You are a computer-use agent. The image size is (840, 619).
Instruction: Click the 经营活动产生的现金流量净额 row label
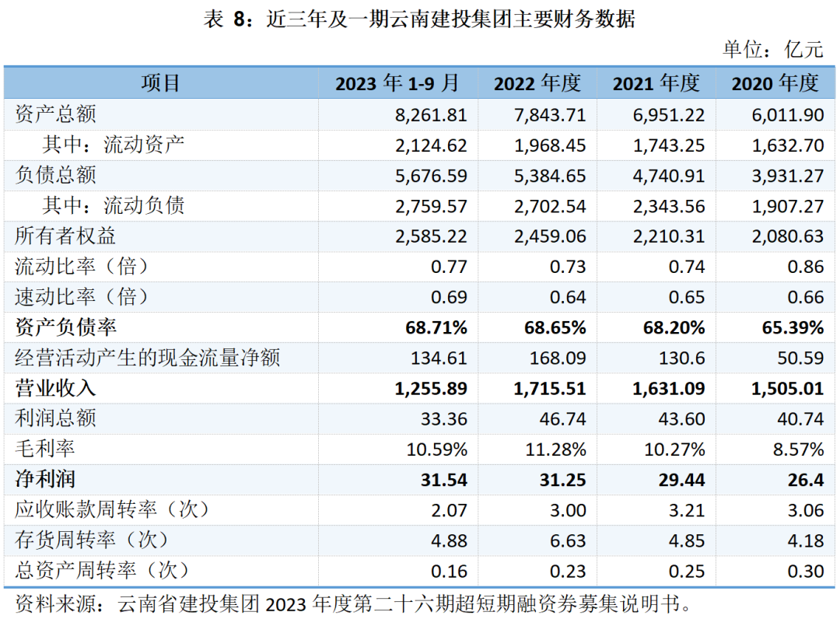(x=148, y=358)
